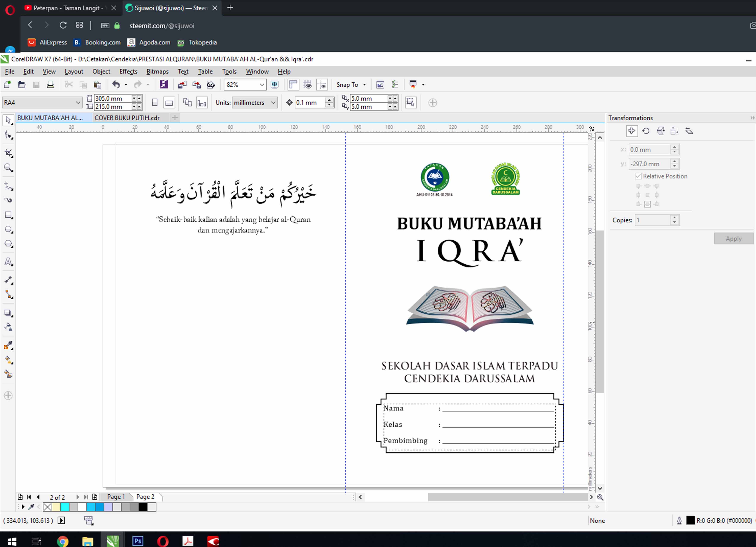The width and height of the screenshot is (756, 547).
Task: Toggle landscape page orientation
Action: click(x=169, y=103)
